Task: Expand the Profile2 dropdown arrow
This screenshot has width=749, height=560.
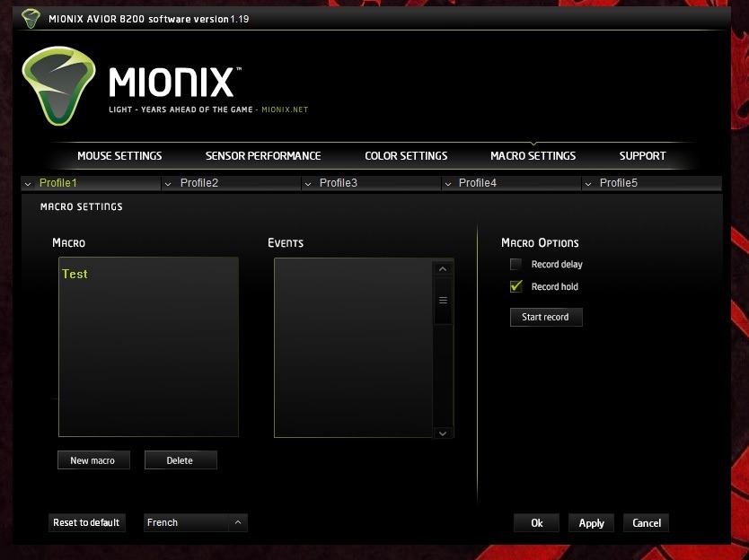Action: (168, 184)
